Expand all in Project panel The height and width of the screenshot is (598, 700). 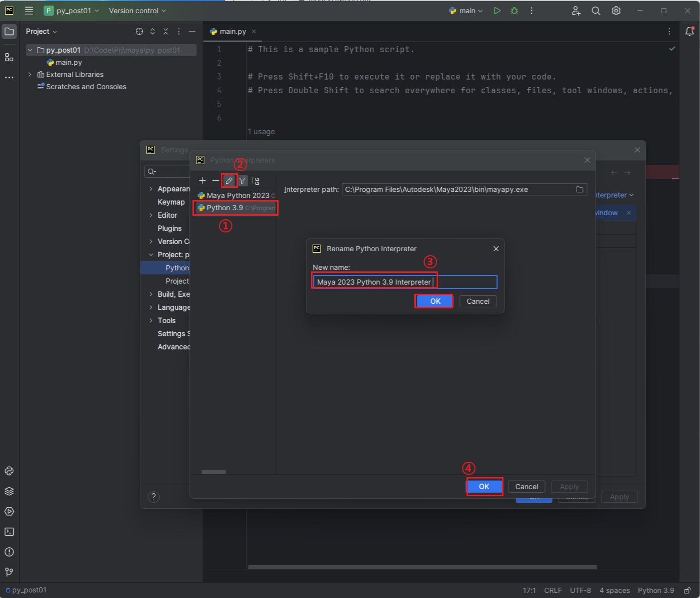(x=152, y=31)
